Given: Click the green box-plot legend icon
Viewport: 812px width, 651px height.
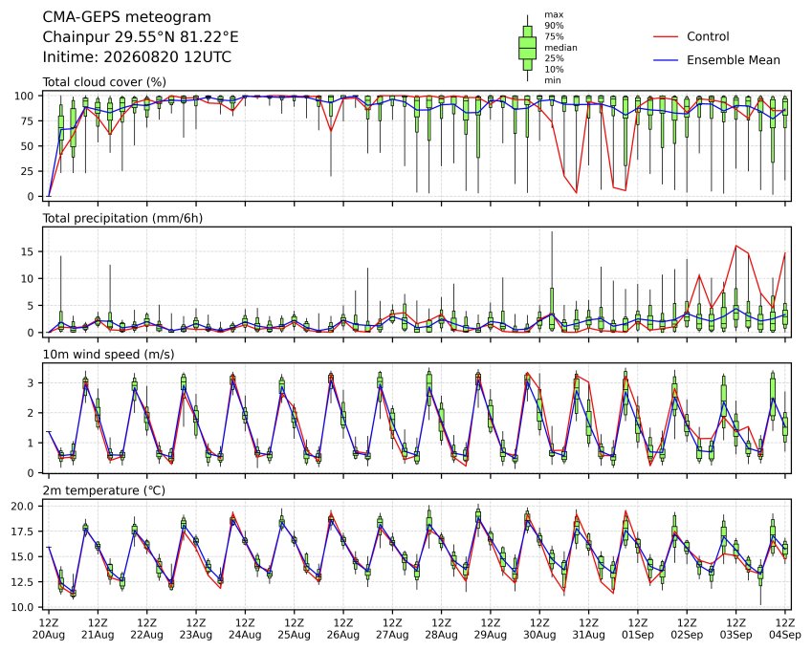Looking at the screenshot, I should [527, 48].
